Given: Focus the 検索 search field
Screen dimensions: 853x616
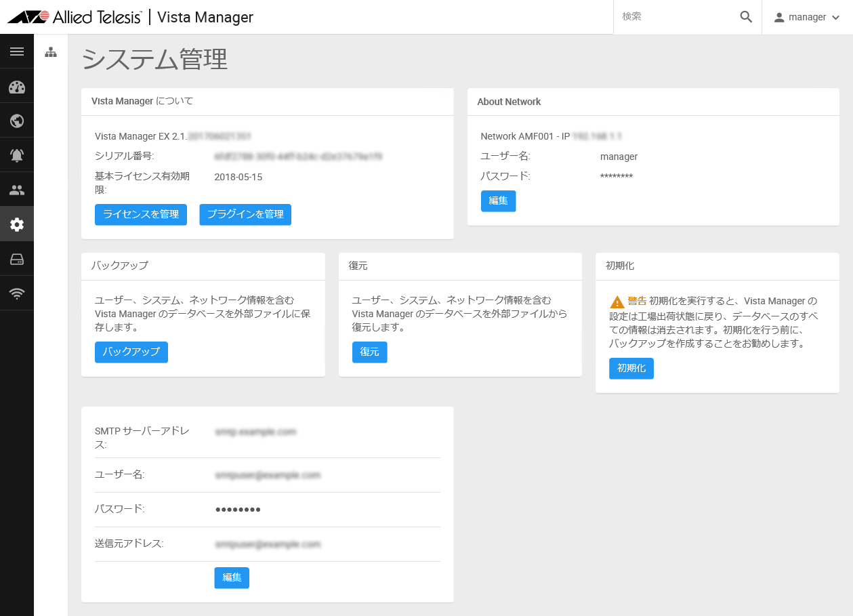Looking at the screenshot, I should point(678,17).
